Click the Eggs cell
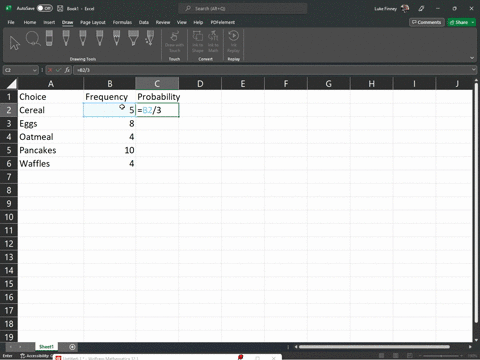The image size is (480, 360). click(51, 124)
